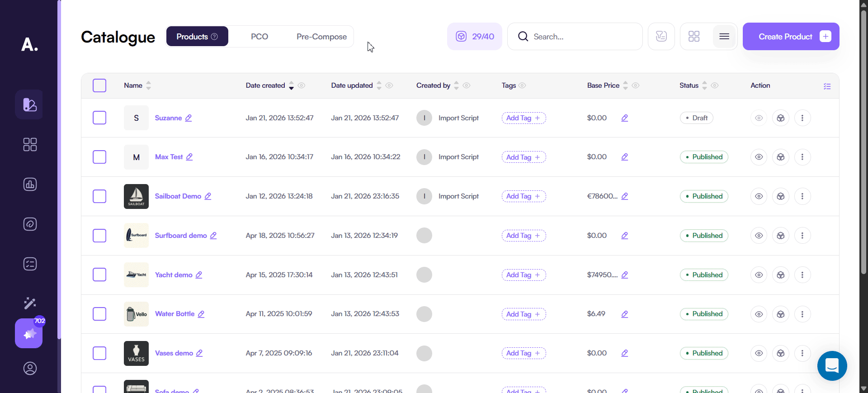Click rename pencil next to Suzanne
868x393 pixels.
[189, 118]
